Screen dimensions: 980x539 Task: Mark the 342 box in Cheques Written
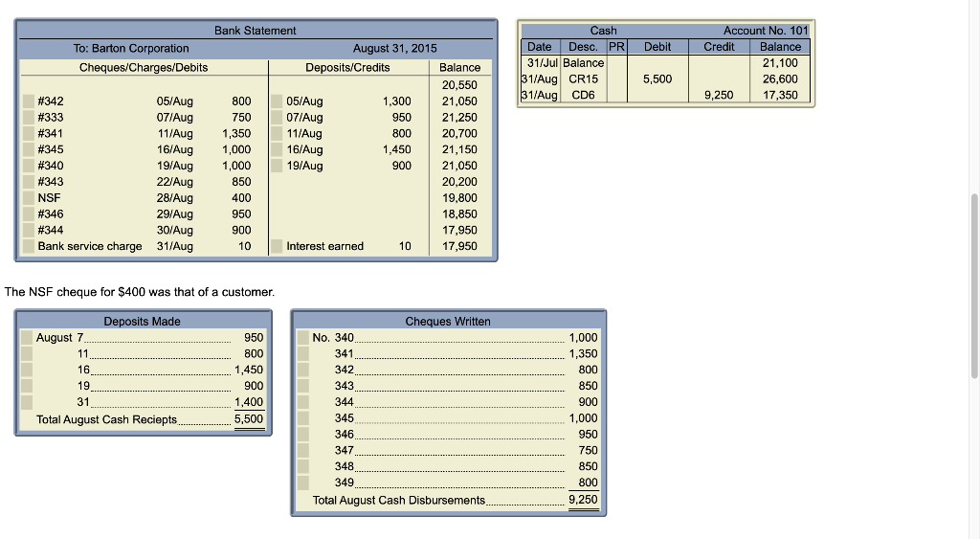tap(303, 371)
